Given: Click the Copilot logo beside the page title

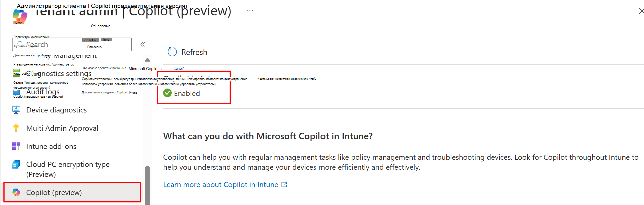Looking at the screenshot, I should pyautogui.click(x=20, y=16).
